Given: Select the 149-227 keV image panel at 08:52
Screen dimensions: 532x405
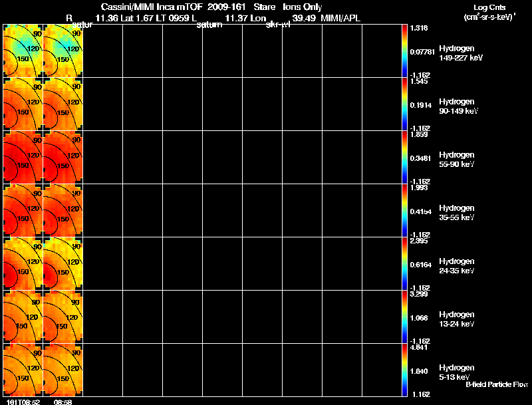Looking at the screenshot, I should 23,51.
